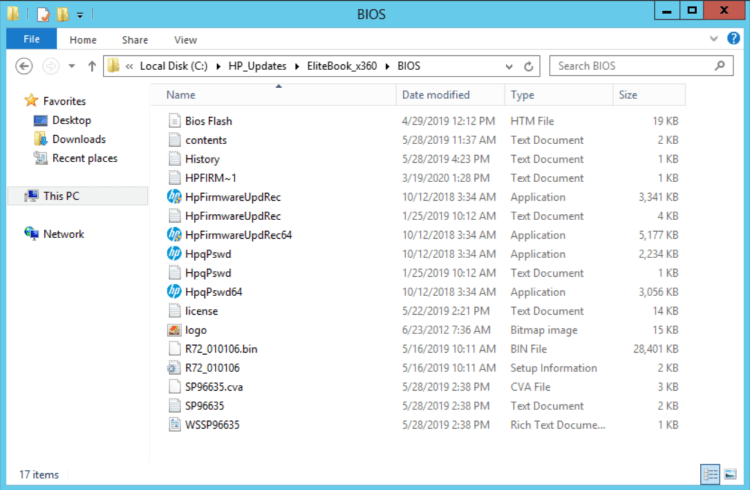Click the Setup Information type cell
Viewport: 750px width, 490px height.
(x=553, y=368)
